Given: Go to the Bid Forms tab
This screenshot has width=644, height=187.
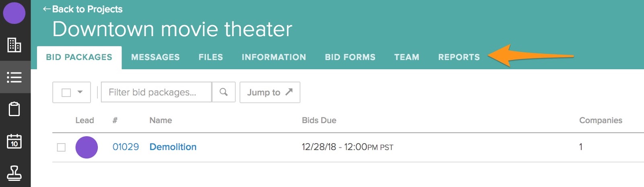Looking at the screenshot, I should 350,57.
